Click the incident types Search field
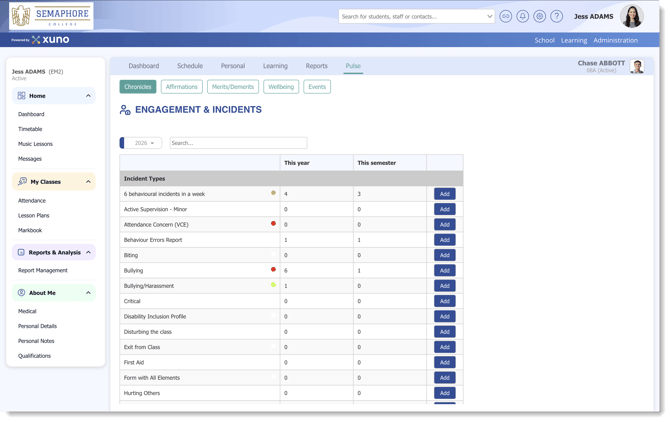 click(238, 143)
